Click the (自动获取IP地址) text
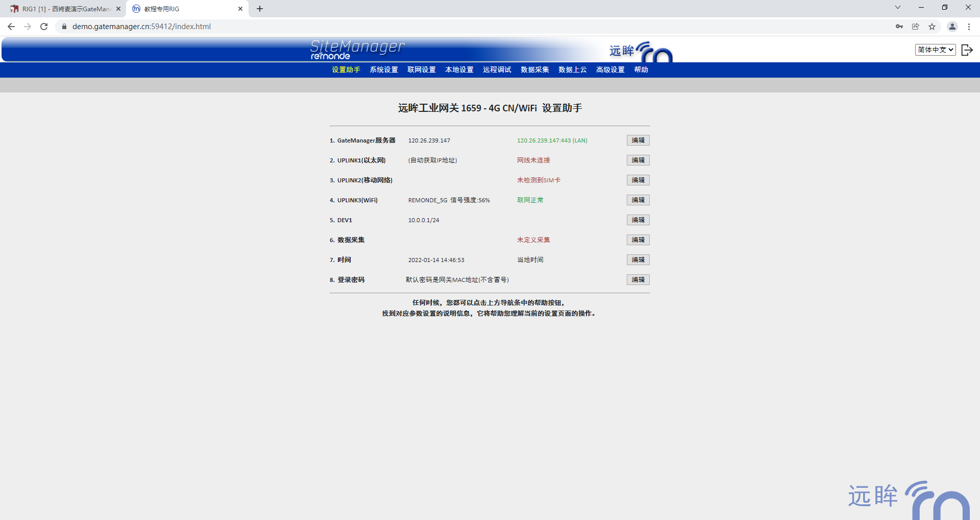The height and width of the screenshot is (520, 980). point(433,160)
